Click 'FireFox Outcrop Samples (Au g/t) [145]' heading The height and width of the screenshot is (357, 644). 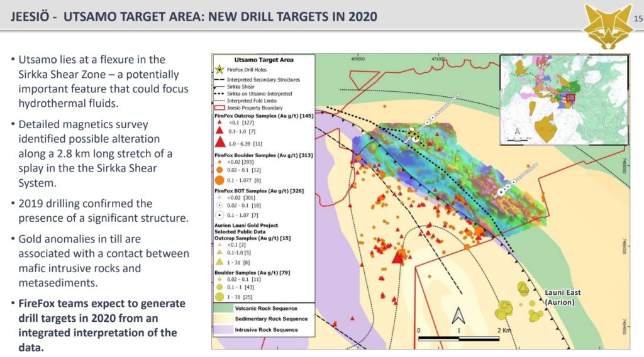click(264, 116)
